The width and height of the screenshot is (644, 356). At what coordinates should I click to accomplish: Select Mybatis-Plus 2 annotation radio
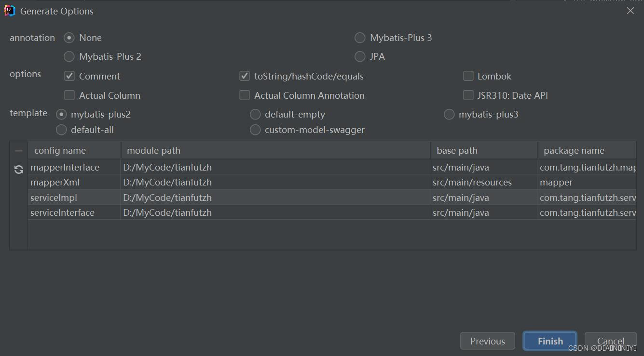coord(69,56)
